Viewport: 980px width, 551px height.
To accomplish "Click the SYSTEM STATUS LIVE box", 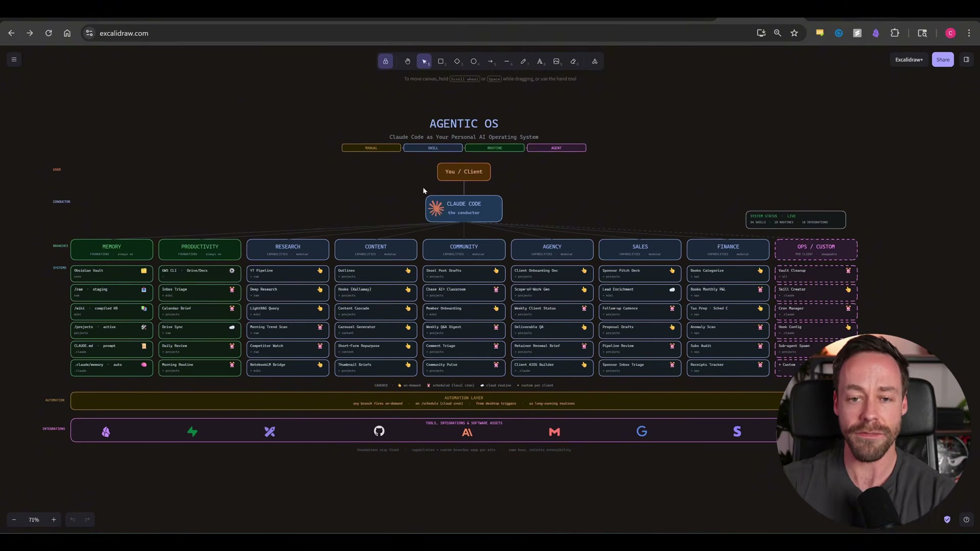I will 796,219.
